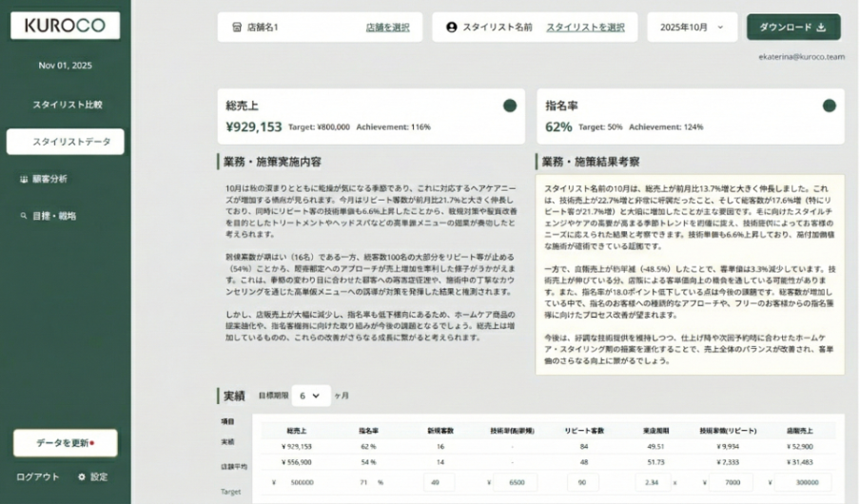The image size is (860, 504).
Task: Click the スタイリストを選択 link
Action: coord(585,28)
